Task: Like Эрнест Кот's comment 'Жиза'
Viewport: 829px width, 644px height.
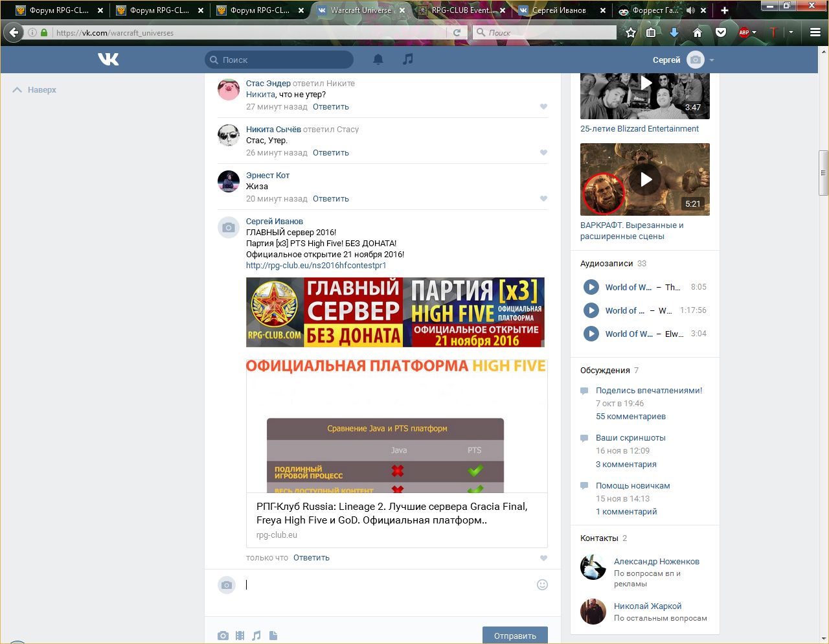Action: 543,199
